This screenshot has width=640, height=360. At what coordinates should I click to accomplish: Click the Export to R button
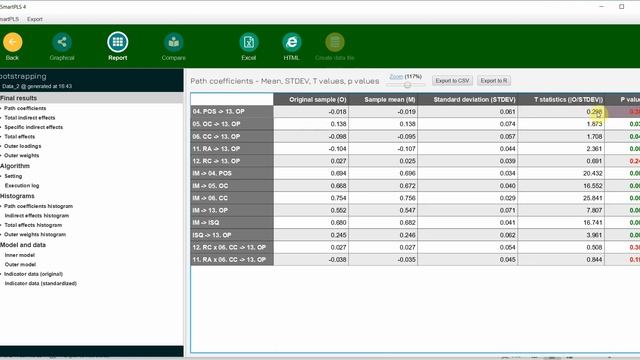(x=494, y=81)
